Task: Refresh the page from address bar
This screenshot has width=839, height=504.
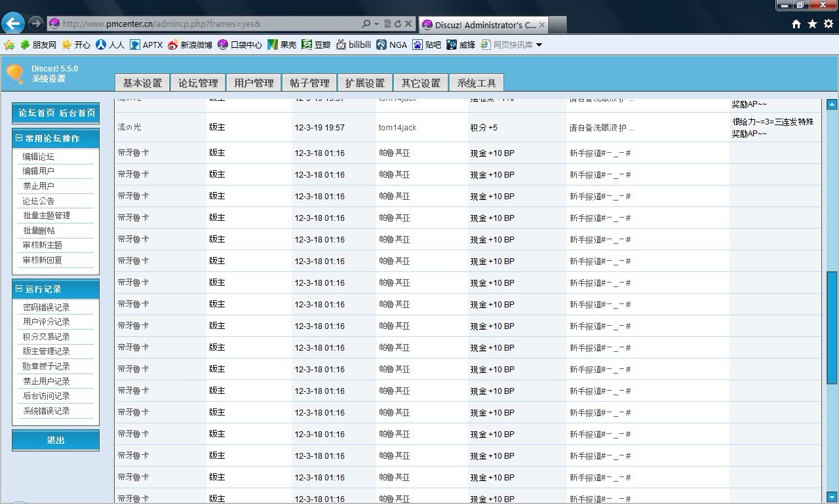Action: pyautogui.click(x=397, y=24)
